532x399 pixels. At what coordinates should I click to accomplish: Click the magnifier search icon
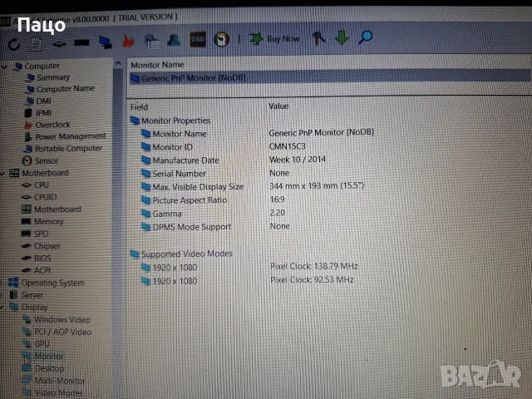(366, 37)
